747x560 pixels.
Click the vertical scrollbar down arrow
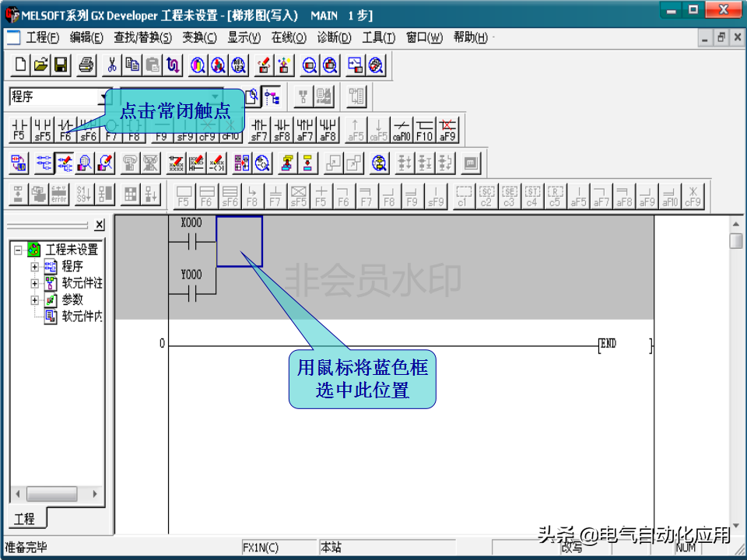tap(736, 526)
